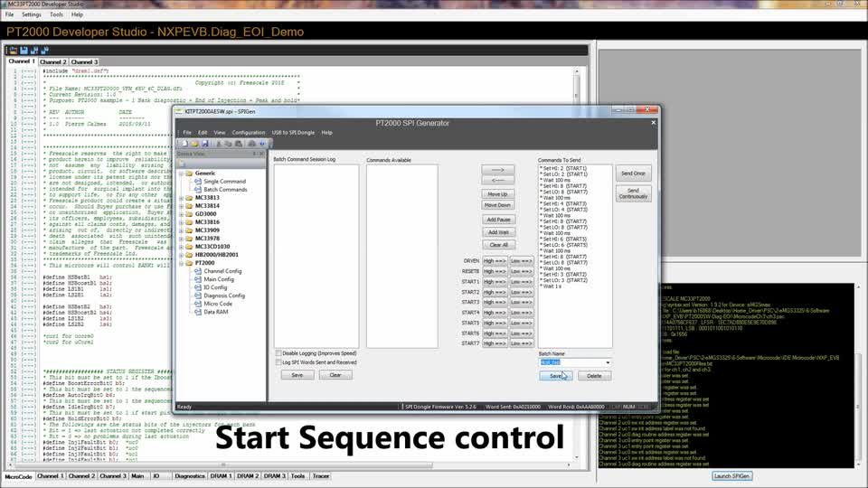
Task: Click the START1 High button
Action: click(x=494, y=281)
